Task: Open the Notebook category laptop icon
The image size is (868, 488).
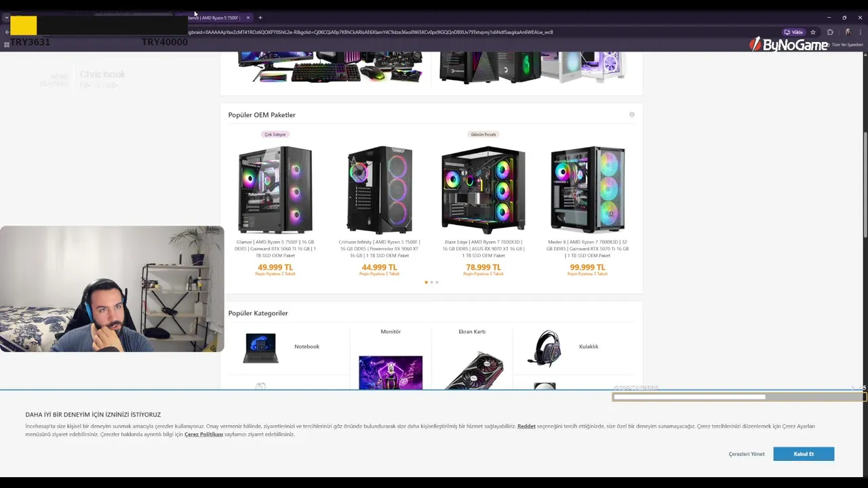Action: pyautogui.click(x=260, y=348)
